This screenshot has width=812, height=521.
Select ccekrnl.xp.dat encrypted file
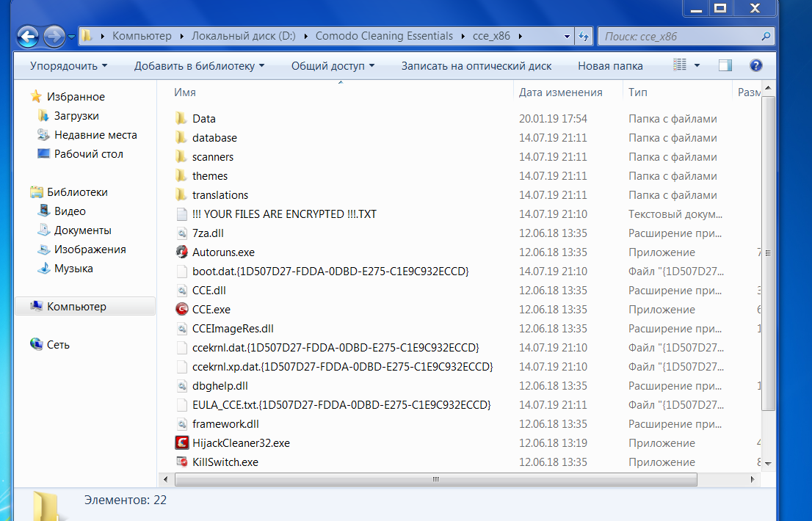[343, 367]
